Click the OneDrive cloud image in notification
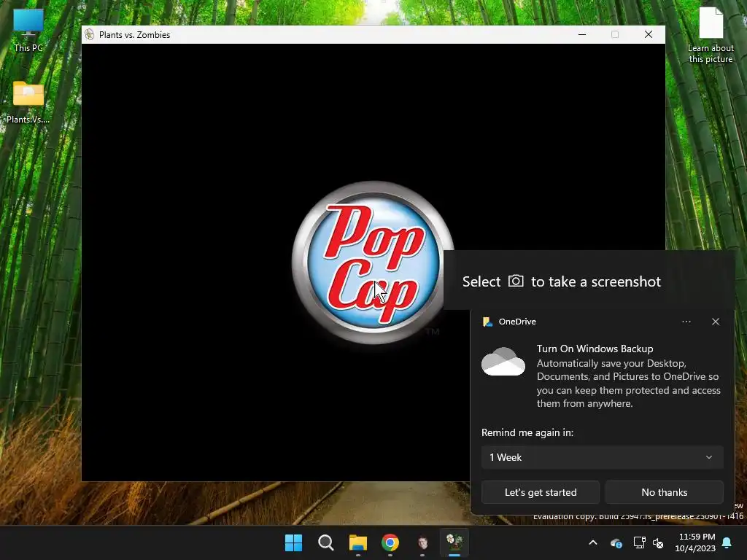This screenshot has height=560, width=747. point(503,362)
